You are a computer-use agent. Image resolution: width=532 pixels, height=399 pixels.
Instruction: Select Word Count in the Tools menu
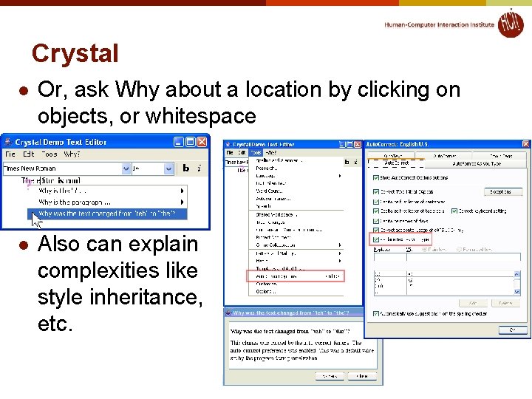296,191
